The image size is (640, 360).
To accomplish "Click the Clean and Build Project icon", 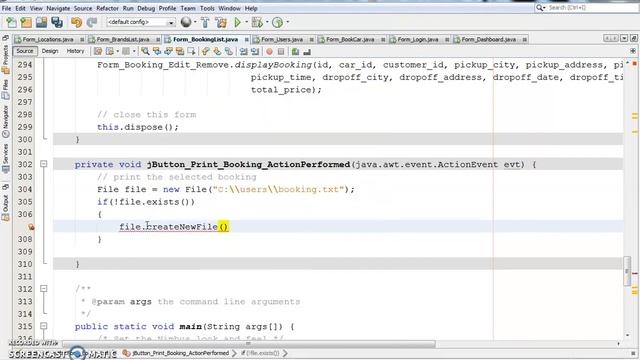I will (221, 22).
